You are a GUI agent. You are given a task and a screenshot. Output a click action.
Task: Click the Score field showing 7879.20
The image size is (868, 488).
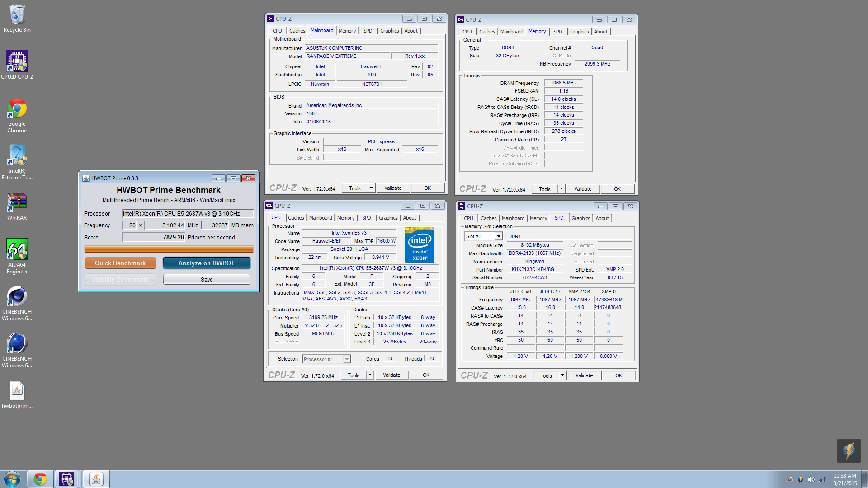154,237
